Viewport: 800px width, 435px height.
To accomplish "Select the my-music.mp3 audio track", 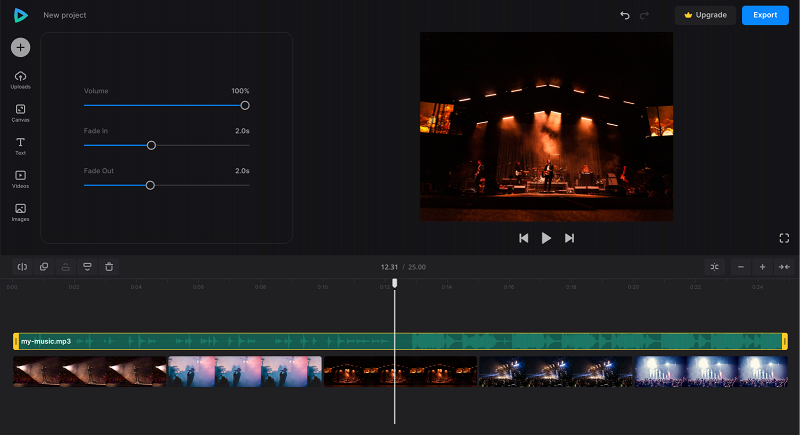I will click(x=400, y=341).
